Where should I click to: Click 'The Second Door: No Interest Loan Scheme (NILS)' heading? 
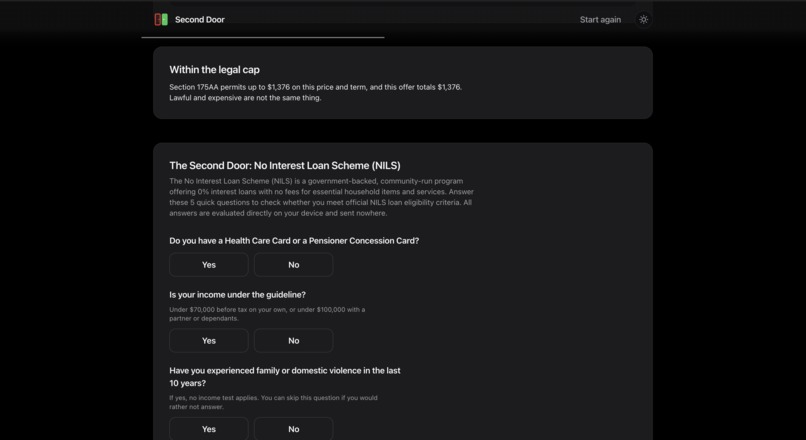pos(285,166)
